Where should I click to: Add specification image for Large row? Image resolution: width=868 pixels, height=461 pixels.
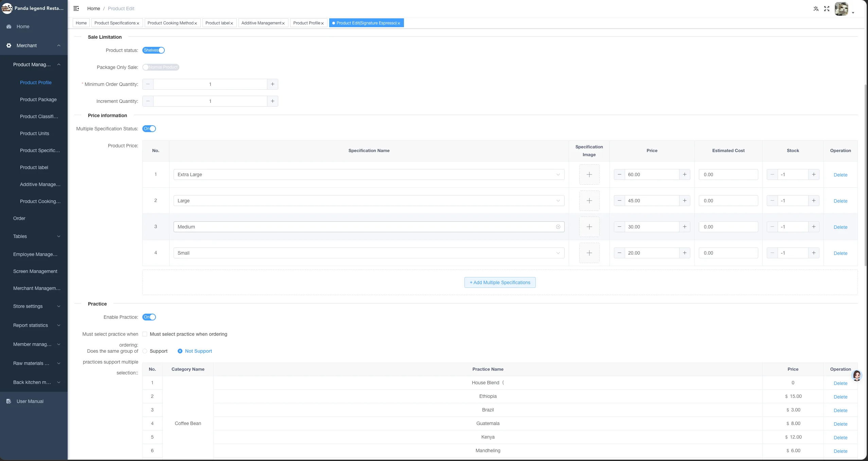(x=589, y=201)
